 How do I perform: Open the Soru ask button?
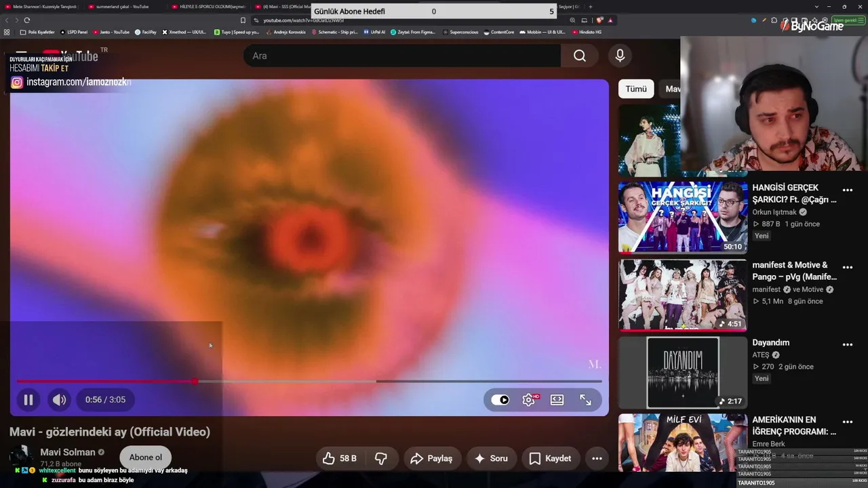click(491, 459)
